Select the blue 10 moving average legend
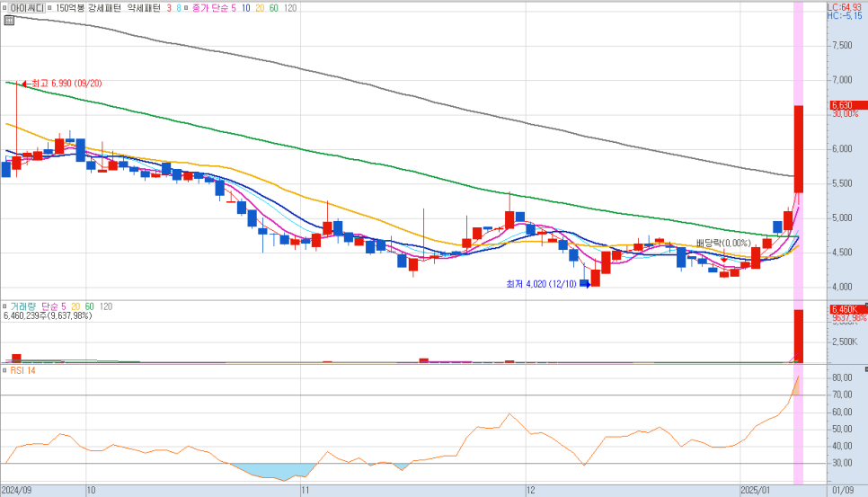The image size is (868, 497). click(x=246, y=8)
